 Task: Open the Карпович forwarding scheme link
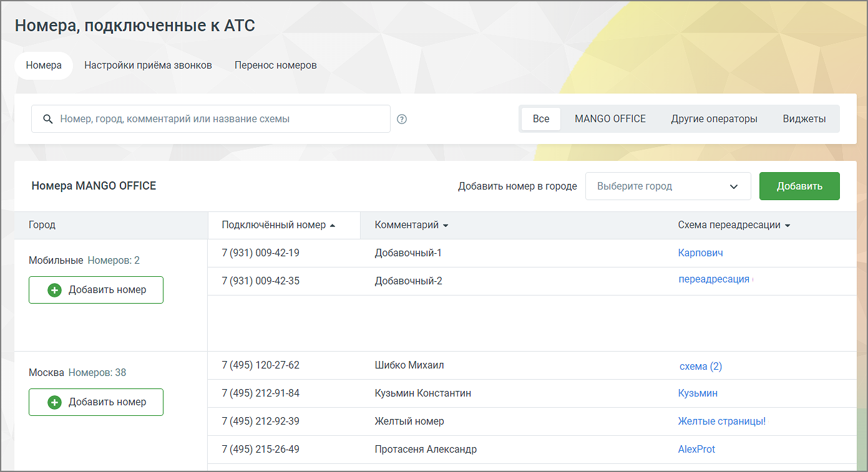tap(700, 253)
